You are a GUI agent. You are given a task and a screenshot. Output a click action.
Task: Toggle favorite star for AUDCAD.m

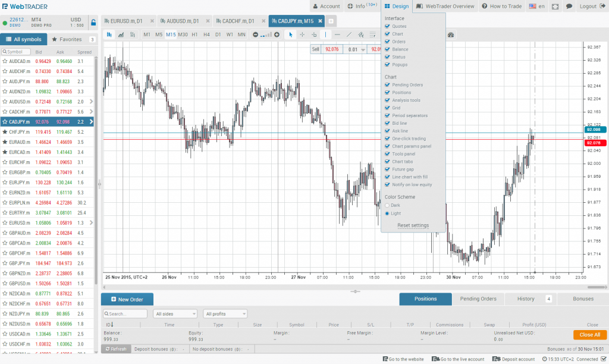pos(5,61)
